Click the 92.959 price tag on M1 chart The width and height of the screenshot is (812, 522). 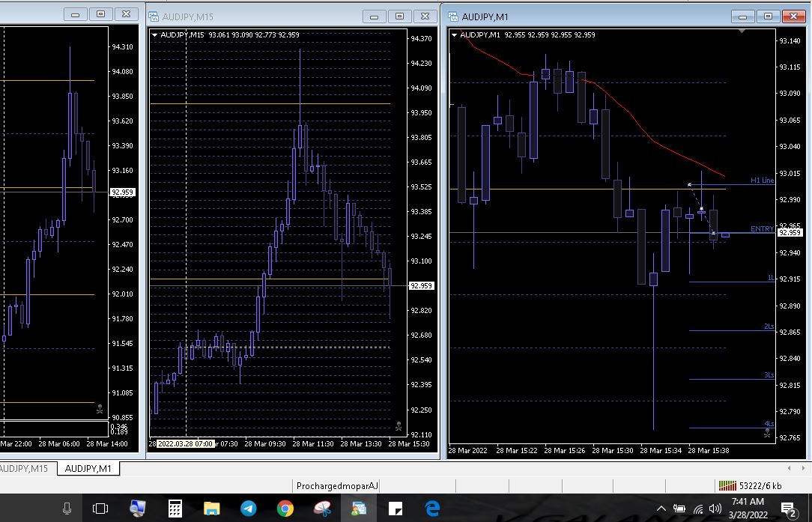click(x=790, y=233)
